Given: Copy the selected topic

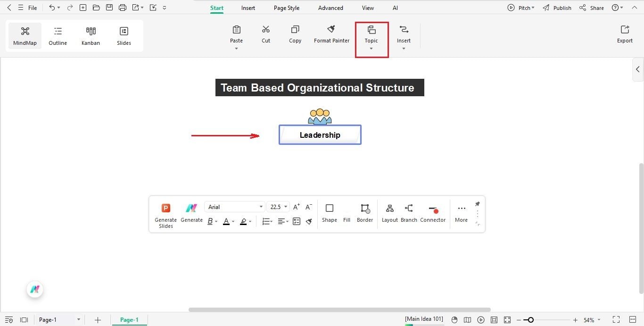Looking at the screenshot, I should pyautogui.click(x=295, y=34).
